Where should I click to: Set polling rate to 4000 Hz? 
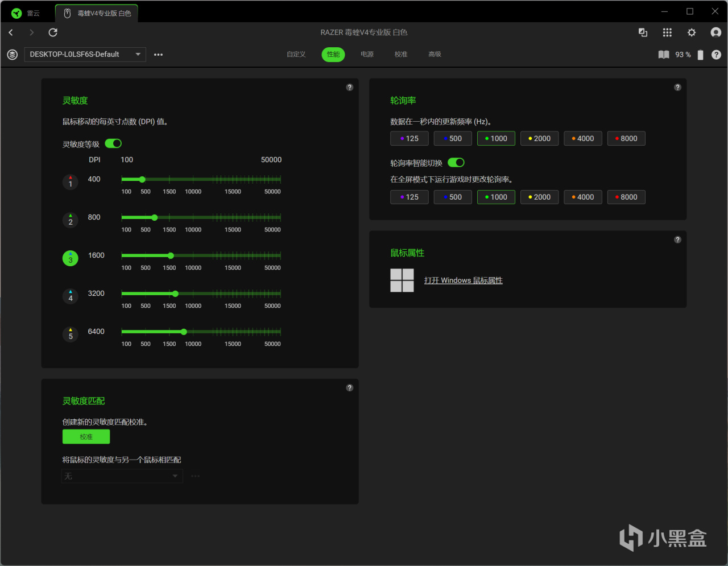coord(583,138)
